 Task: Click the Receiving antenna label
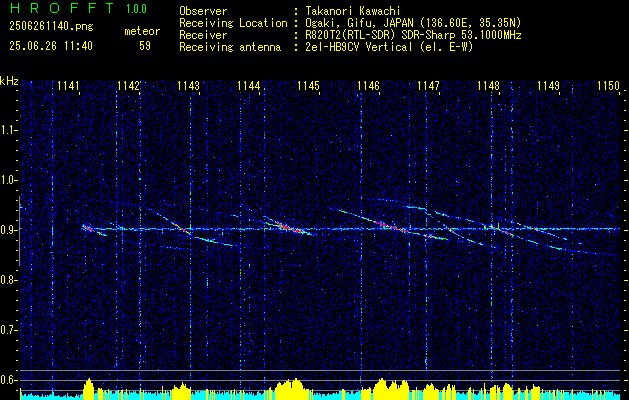coord(230,47)
